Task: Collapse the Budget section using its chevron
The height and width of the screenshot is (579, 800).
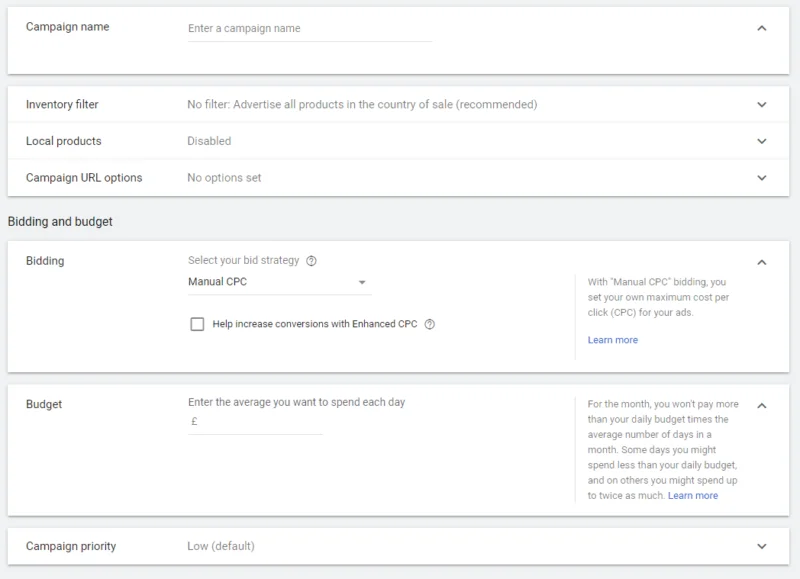Action: 762,405
